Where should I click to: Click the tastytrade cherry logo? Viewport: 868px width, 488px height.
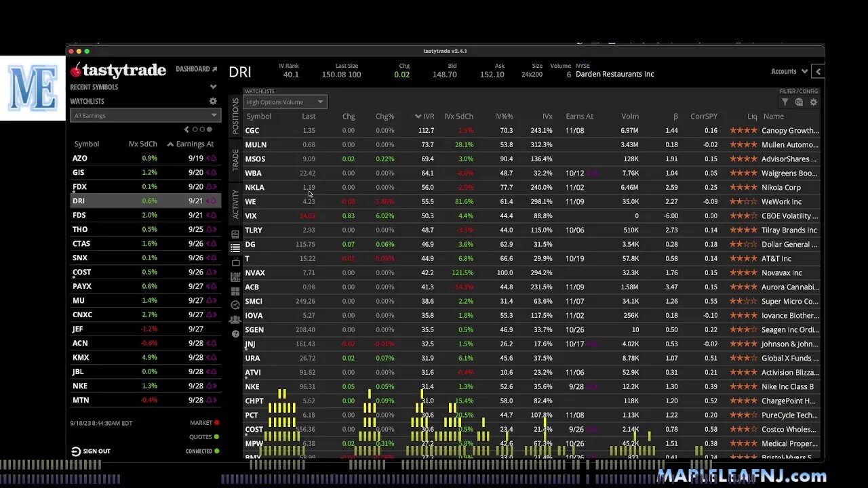tap(119, 70)
